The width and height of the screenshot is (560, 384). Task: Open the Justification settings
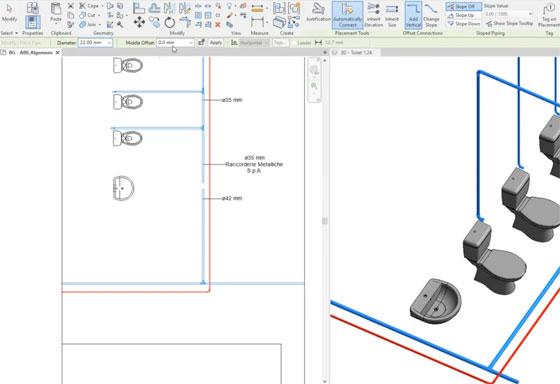coord(318,13)
